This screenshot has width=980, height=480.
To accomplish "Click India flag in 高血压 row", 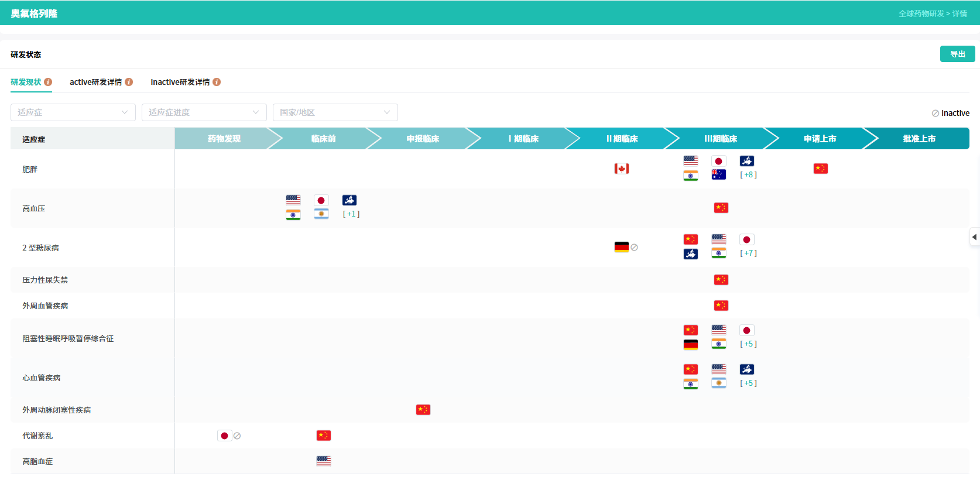I will pos(293,214).
